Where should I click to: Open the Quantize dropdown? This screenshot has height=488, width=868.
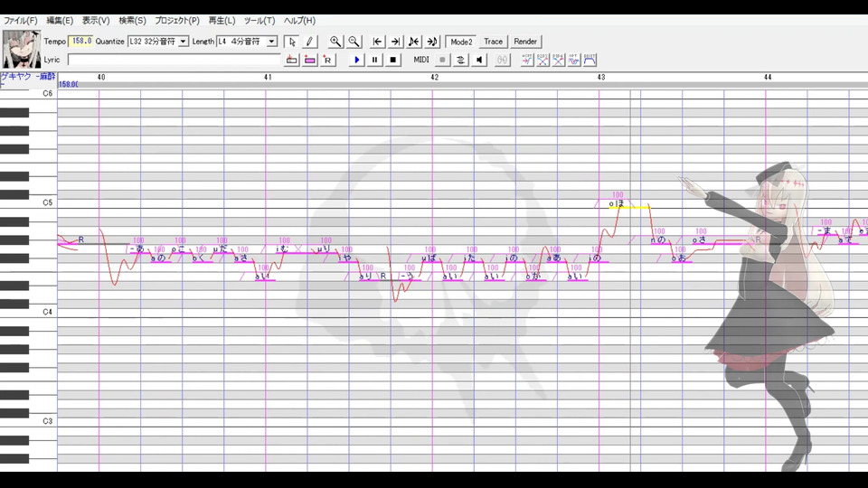[183, 42]
